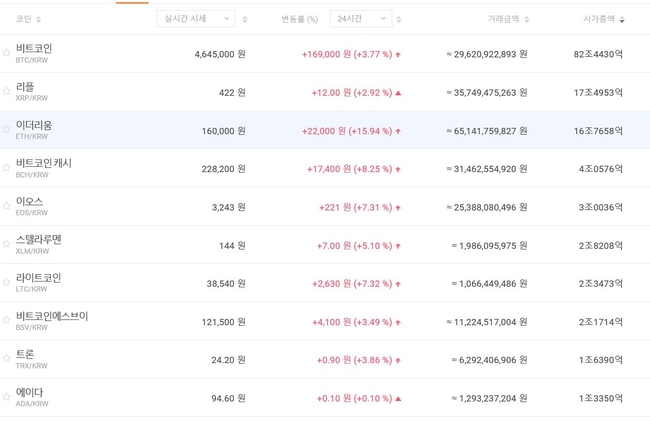This screenshot has height=421, width=650.
Task: Sort by price using arrows beside 실시간 시세
Action: [245, 19]
